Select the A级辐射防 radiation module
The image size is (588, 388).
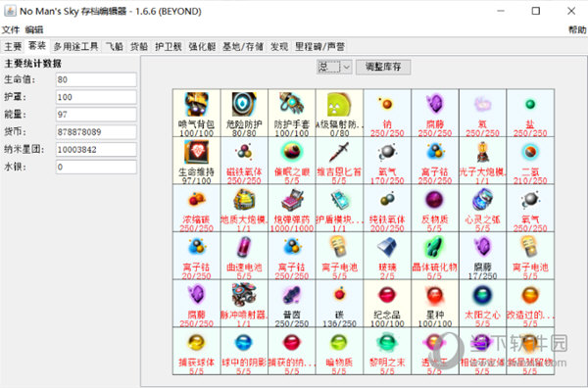click(x=339, y=113)
